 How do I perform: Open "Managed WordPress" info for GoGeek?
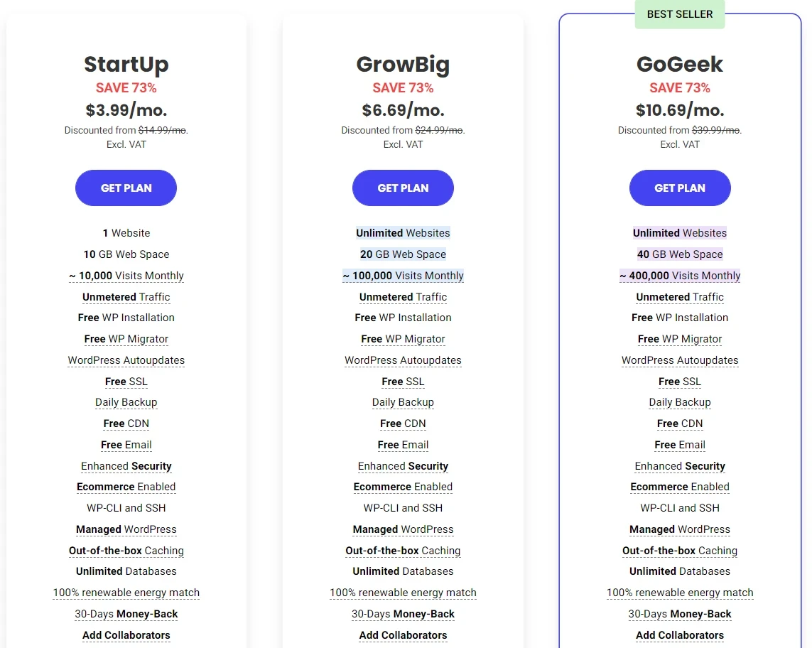(x=680, y=529)
